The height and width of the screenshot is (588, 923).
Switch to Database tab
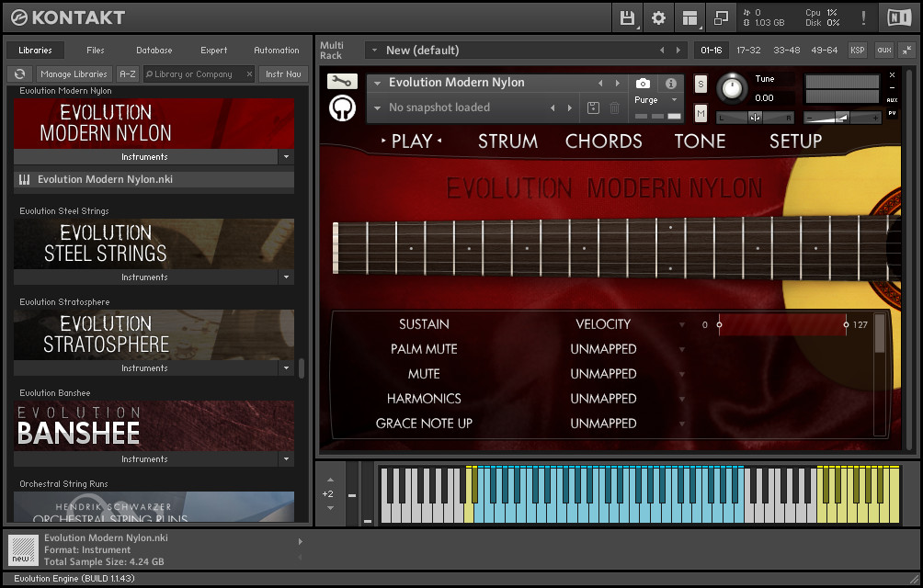click(154, 50)
